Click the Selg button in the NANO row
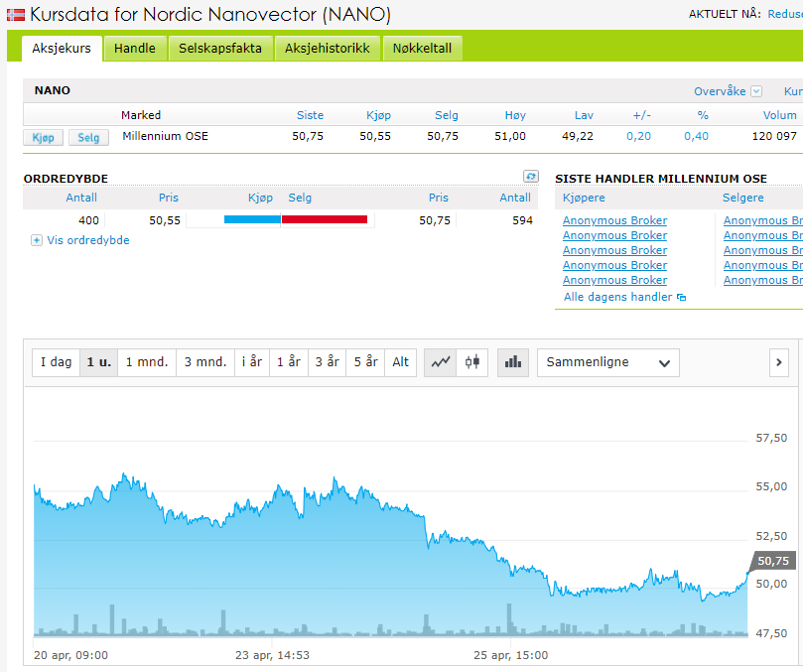 [88, 137]
